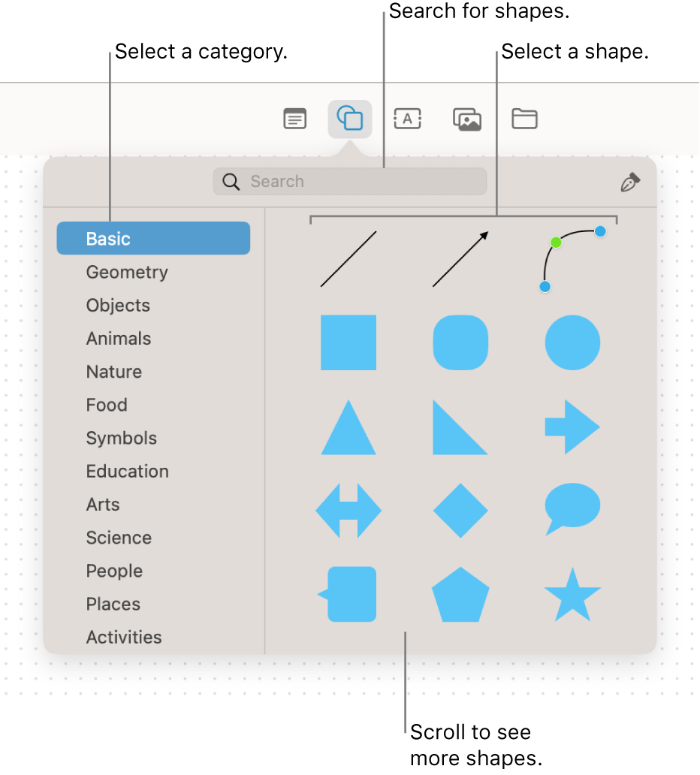This screenshot has height=775, width=700.
Task: Select the Shapes tool in the toolbar
Action: [x=351, y=119]
